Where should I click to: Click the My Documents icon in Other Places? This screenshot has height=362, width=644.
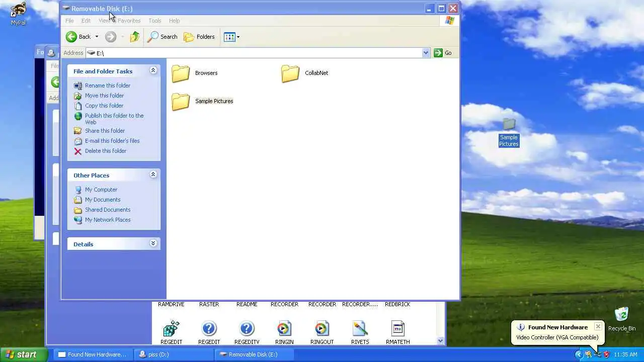[78, 200]
